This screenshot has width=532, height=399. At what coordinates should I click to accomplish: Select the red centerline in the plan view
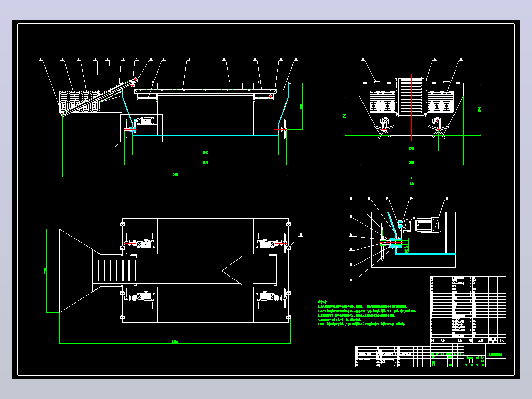coord(174,271)
